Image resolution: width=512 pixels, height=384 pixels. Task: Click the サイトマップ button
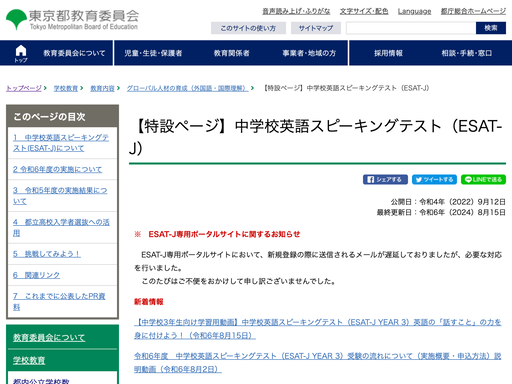[316, 28]
